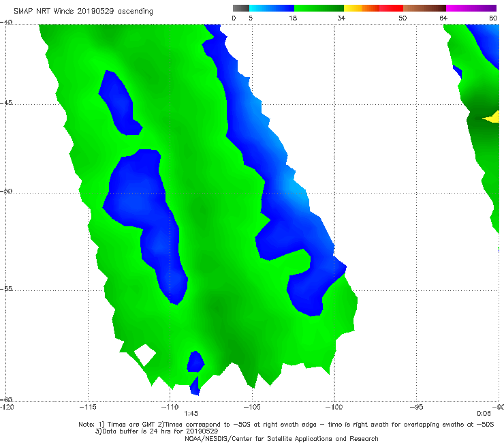
Task: Click the "64" label under the color bar
Action: (443, 18)
